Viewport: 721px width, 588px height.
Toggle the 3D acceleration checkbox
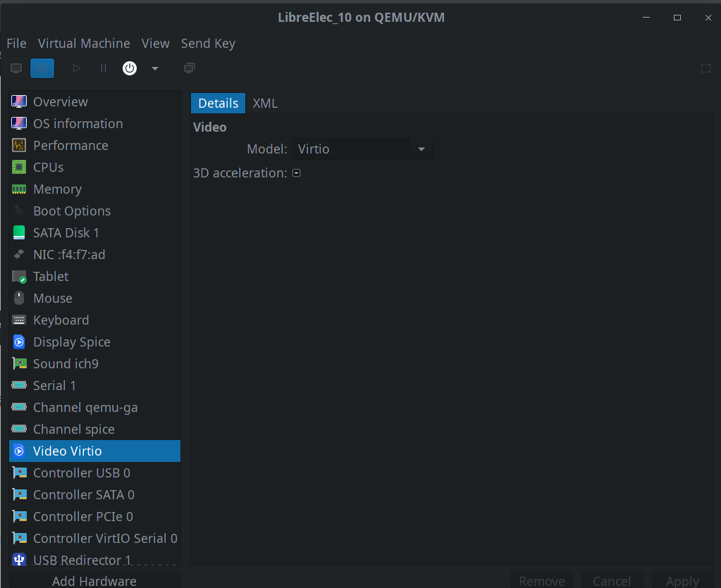[296, 173]
